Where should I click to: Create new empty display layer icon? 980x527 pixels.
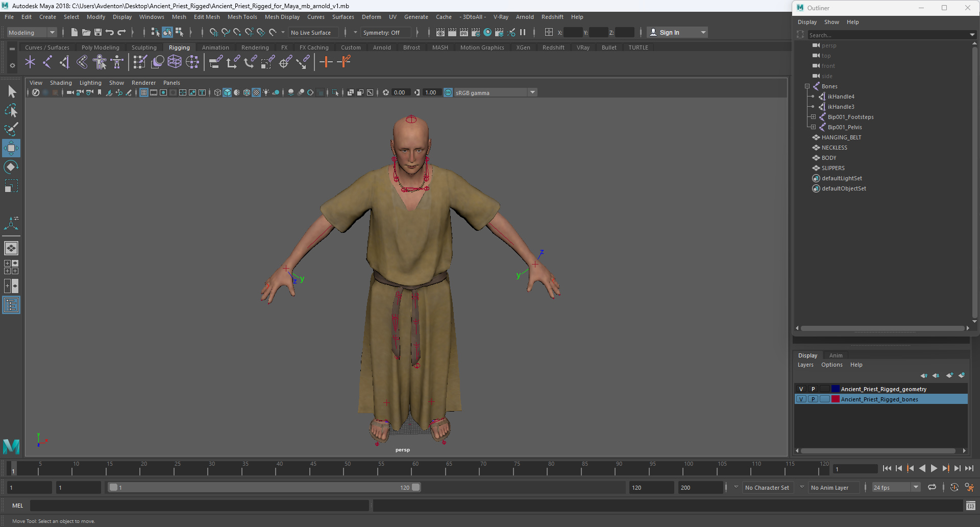(949, 375)
